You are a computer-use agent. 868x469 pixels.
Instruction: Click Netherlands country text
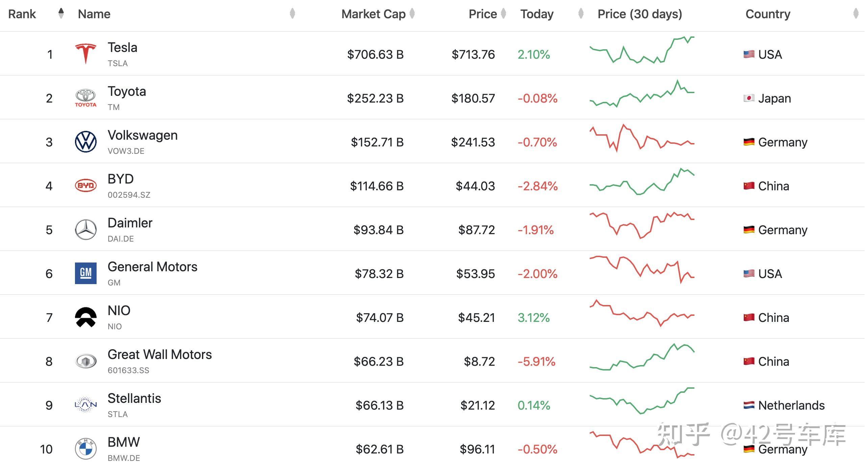pyautogui.click(x=791, y=405)
